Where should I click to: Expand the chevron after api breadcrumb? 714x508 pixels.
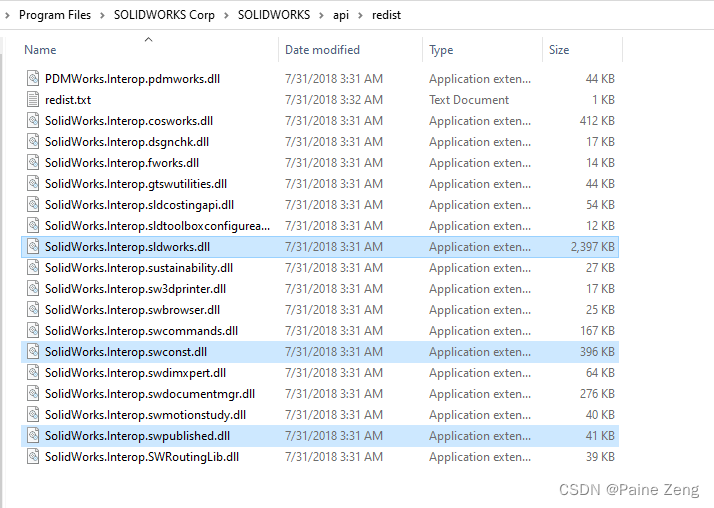tap(361, 15)
